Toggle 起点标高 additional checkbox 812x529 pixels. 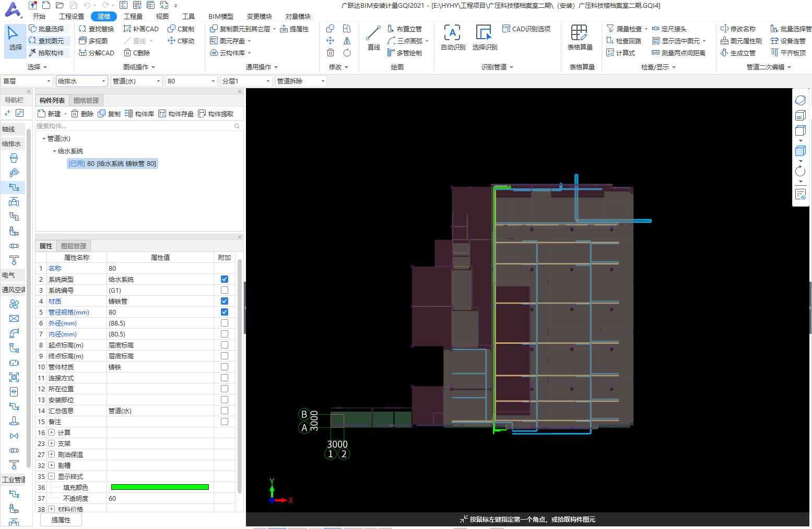pyautogui.click(x=225, y=345)
